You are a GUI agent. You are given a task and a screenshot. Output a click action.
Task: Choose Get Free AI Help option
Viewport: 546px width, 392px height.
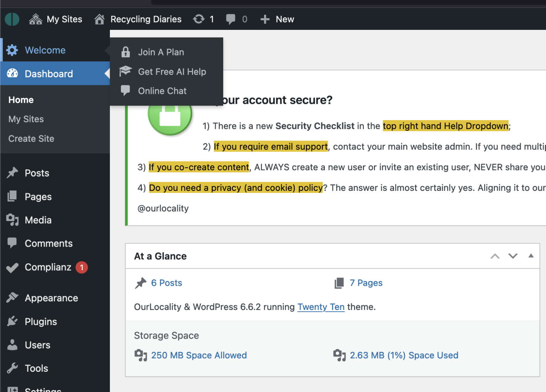(x=172, y=72)
